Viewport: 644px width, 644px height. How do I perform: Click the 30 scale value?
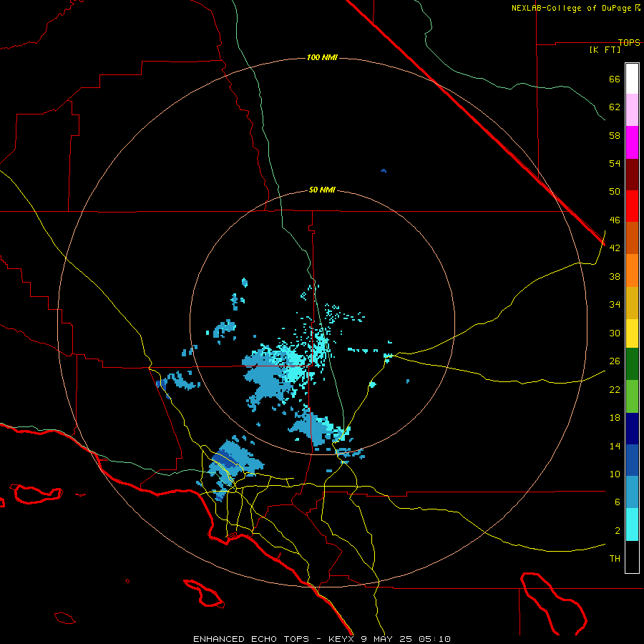point(615,333)
